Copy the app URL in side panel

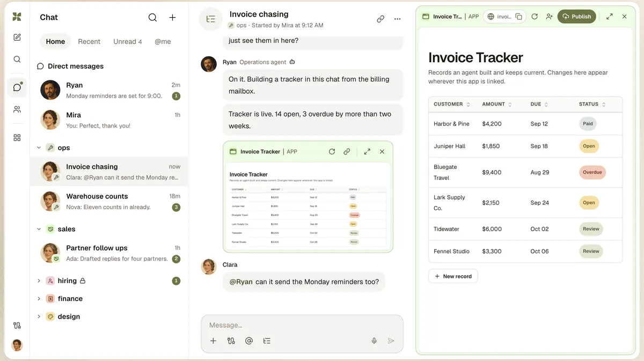click(518, 17)
